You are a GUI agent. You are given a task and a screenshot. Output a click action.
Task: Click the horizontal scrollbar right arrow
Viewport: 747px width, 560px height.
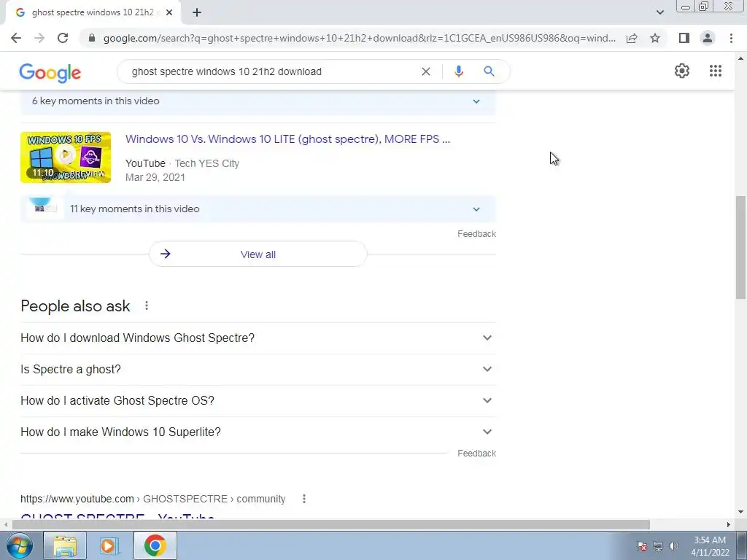click(729, 524)
